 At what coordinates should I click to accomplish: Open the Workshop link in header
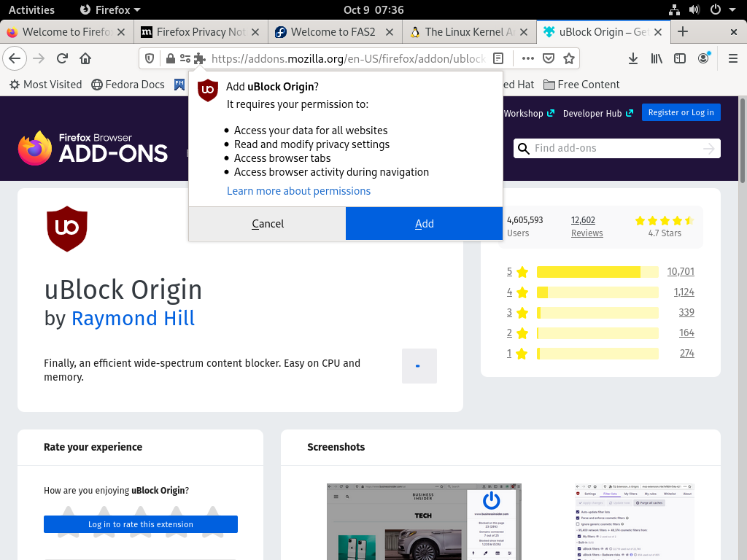coord(529,113)
